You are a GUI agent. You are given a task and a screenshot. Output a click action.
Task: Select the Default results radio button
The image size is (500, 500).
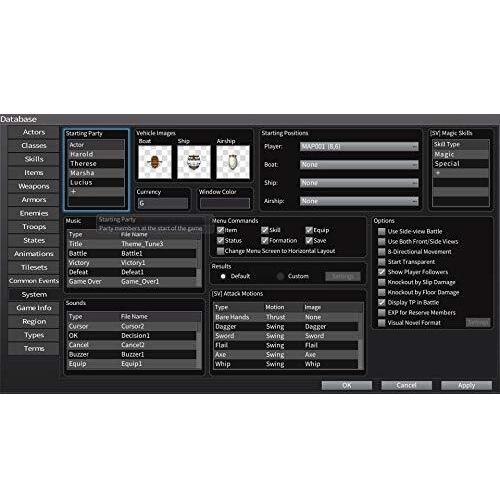(223, 276)
